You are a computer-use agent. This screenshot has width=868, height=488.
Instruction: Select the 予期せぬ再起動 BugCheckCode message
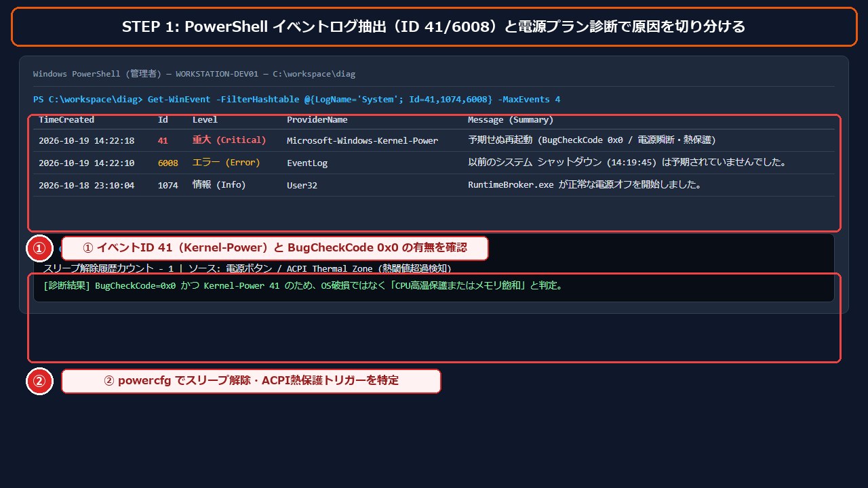(592, 140)
